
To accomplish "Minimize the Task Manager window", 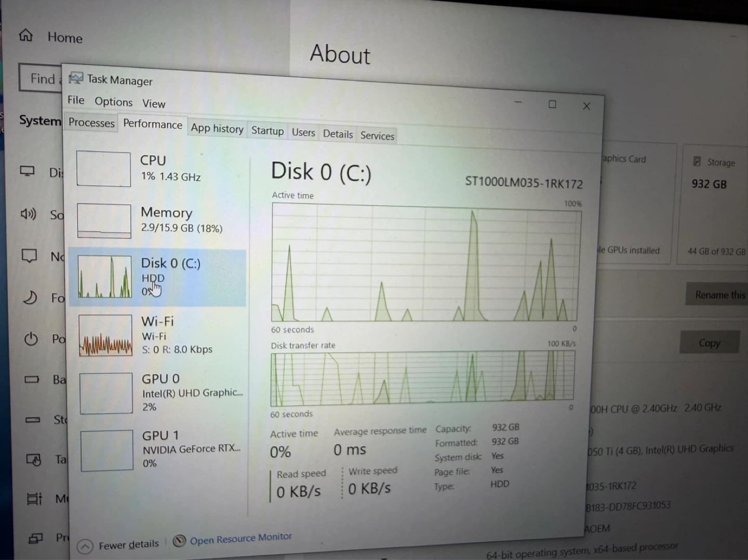I will click(x=518, y=102).
